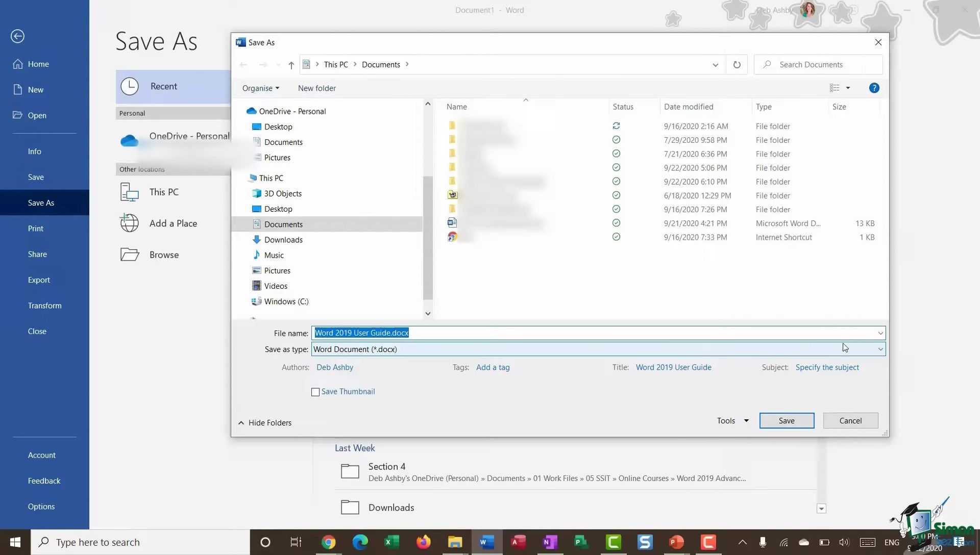This screenshot has width=980, height=555.
Task: Open Firefox from the taskbar
Action: (423, 542)
